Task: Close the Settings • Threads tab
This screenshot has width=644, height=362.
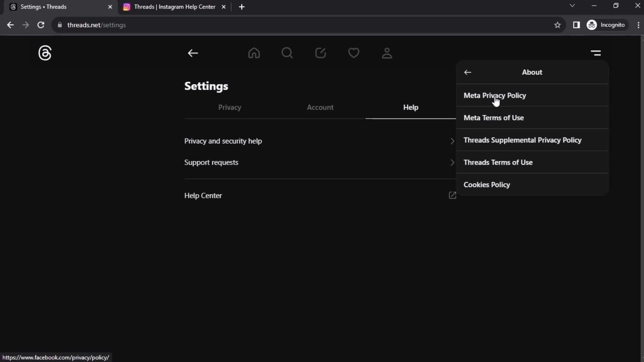Action: 110,7
